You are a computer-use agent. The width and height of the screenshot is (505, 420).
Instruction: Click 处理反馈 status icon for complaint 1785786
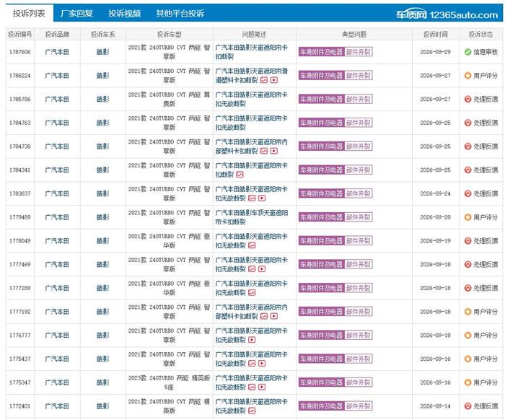(467, 99)
